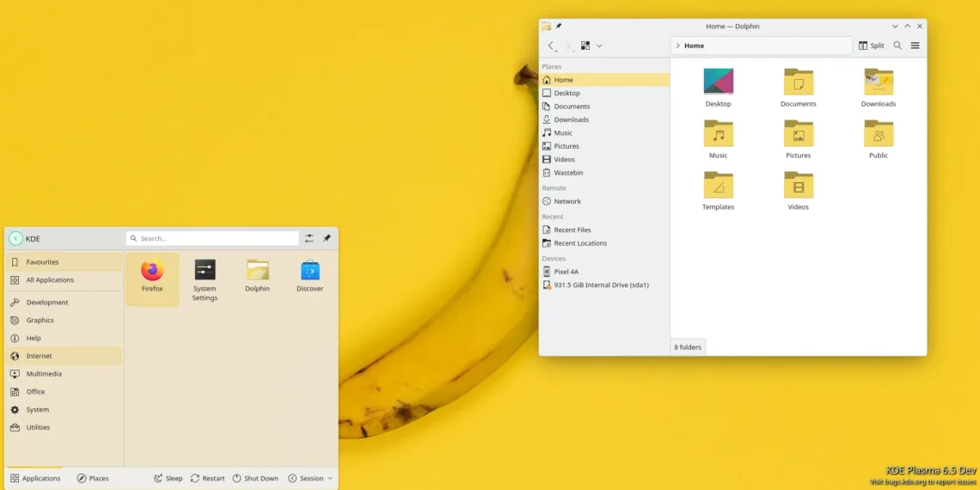Switch to the Applications tab in launcher

(x=35, y=478)
